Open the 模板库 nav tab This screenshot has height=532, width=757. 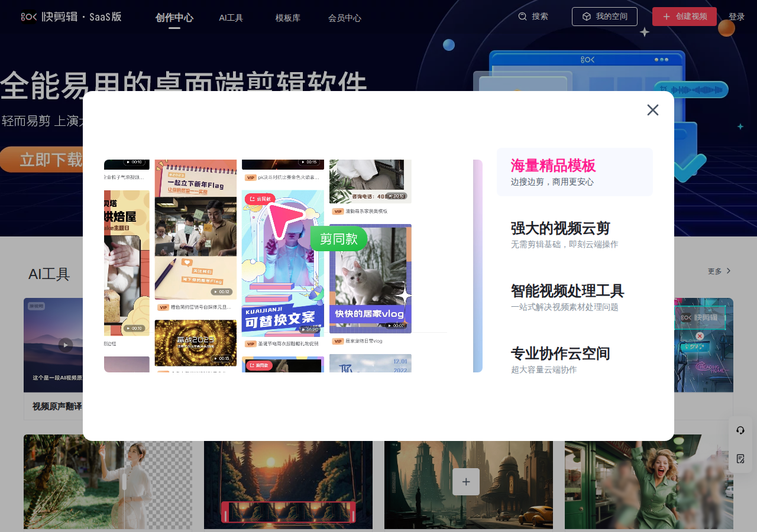click(x=287, y=18)
